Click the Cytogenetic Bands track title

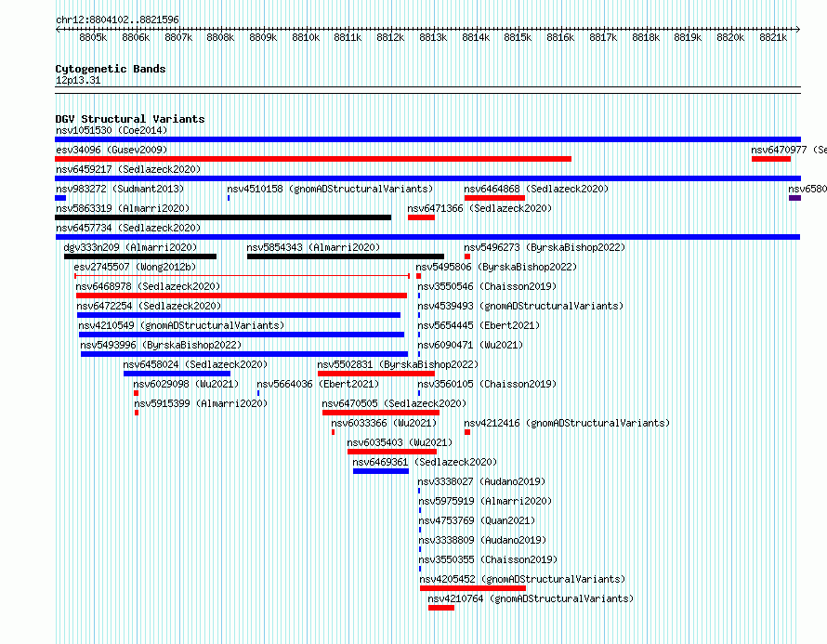[x=111, y=69]
